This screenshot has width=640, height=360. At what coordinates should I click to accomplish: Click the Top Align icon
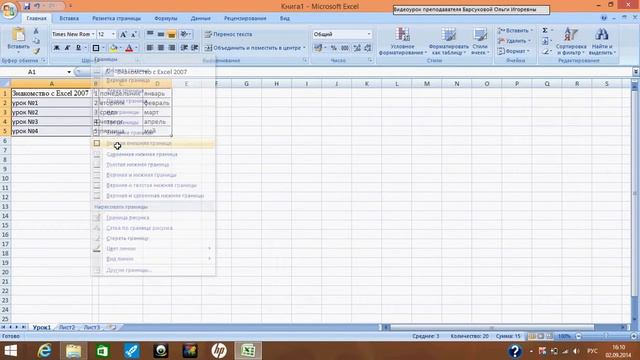coord(150,34)
